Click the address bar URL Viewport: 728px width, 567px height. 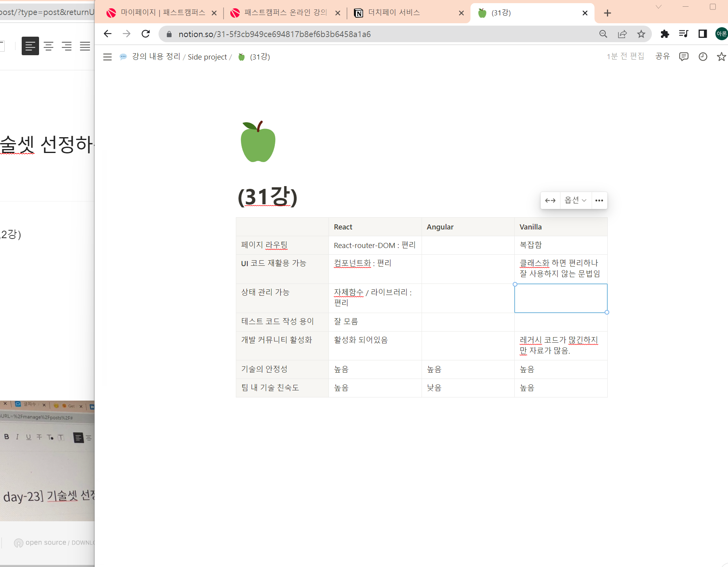coord(274,34)
